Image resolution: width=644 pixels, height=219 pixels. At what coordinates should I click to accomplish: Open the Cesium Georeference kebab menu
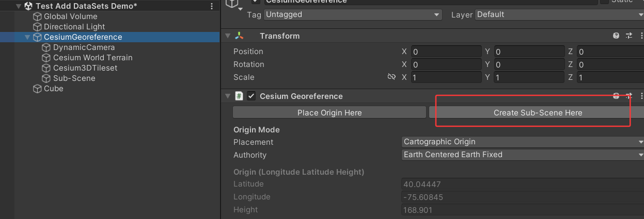pyautogui.click(x=641, y=96)
